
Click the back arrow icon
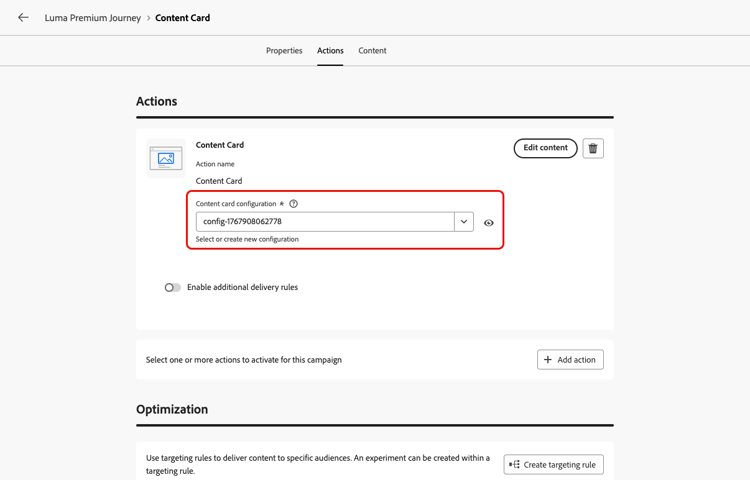tap(23, 18)
